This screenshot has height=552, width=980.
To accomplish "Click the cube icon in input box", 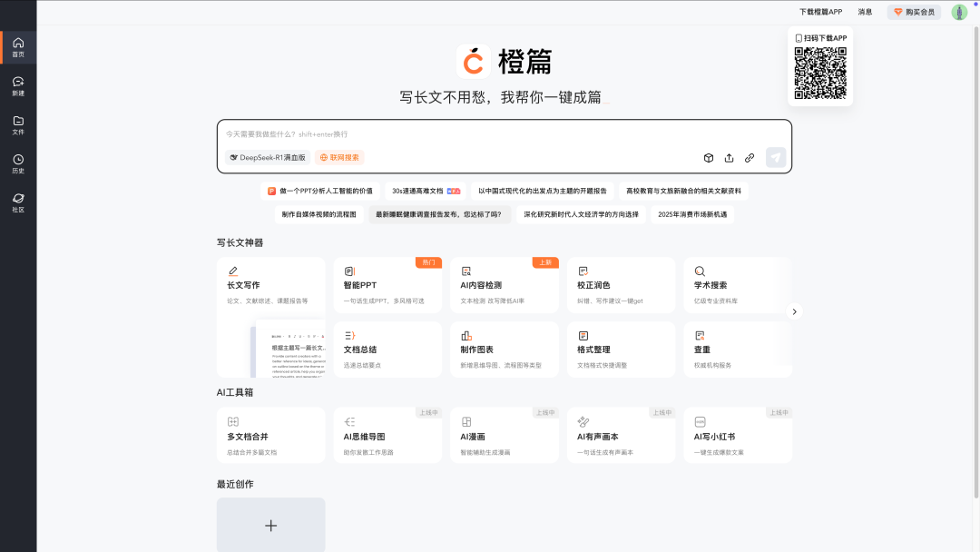I will 709,158.
